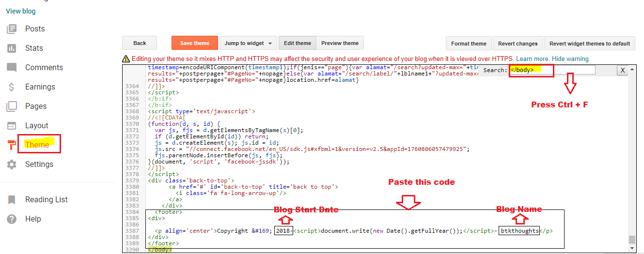Switch to Edit theme tab

pyautogui.click(x=298, y=43)
